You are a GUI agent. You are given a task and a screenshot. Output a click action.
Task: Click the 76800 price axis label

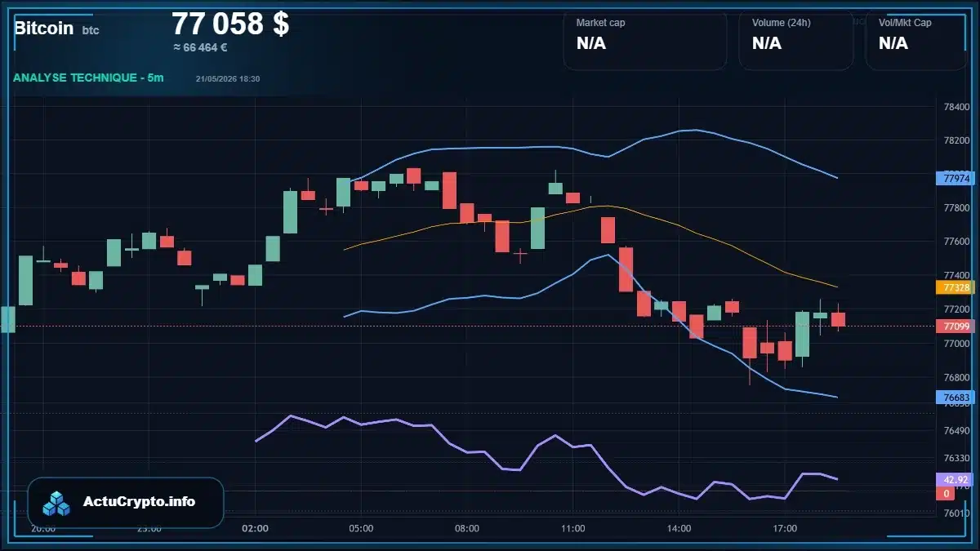956,377
